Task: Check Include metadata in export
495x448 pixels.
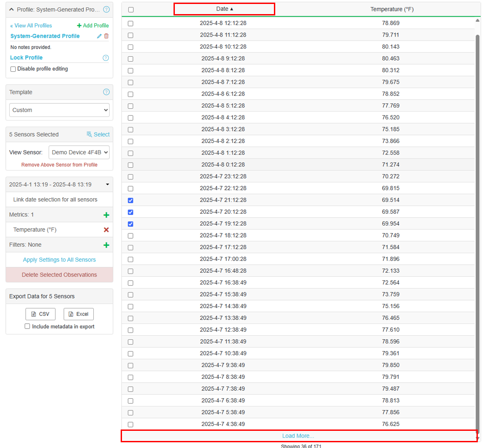Action: [27, 326]
